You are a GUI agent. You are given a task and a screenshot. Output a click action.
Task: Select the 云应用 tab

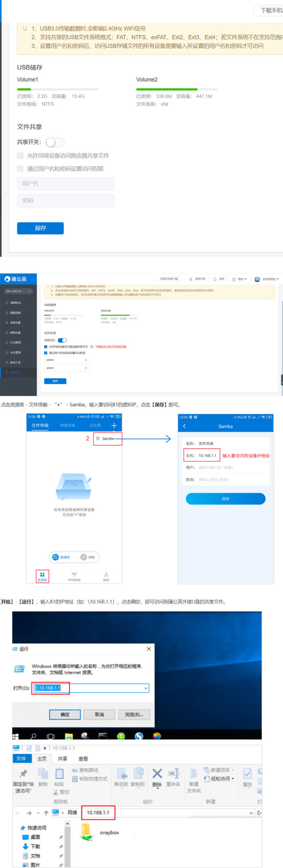point(95,426)
